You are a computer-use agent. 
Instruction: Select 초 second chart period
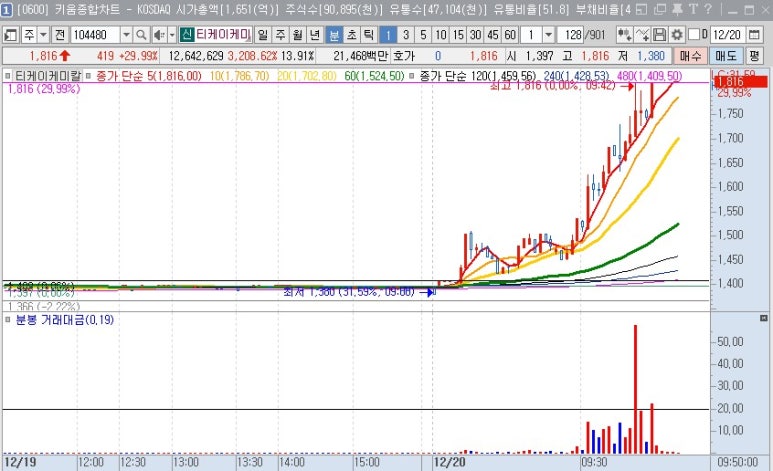[351, 35]
